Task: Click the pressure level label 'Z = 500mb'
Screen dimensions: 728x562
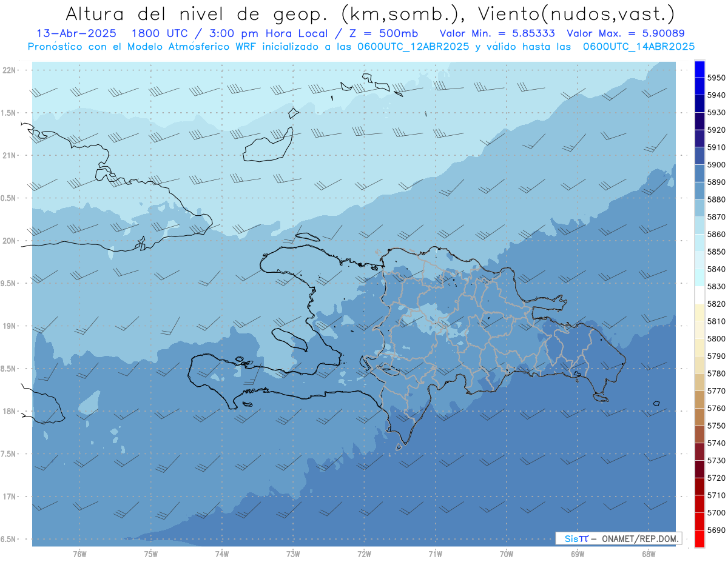Action: [383, 34]
